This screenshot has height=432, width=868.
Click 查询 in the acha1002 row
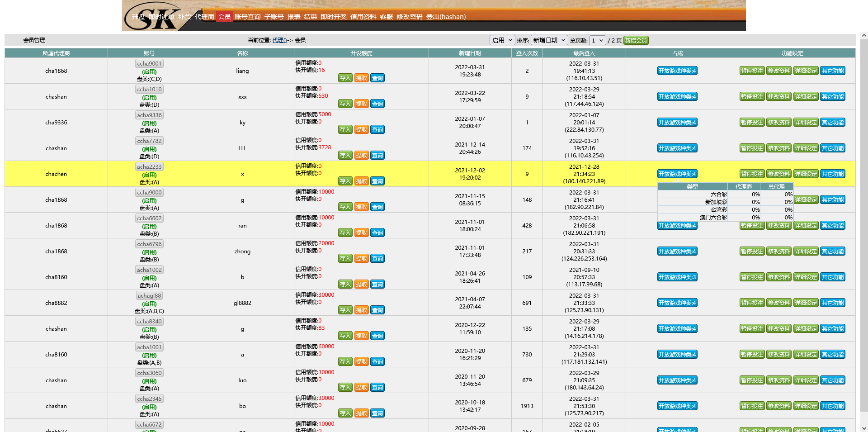tap(377, 285)
